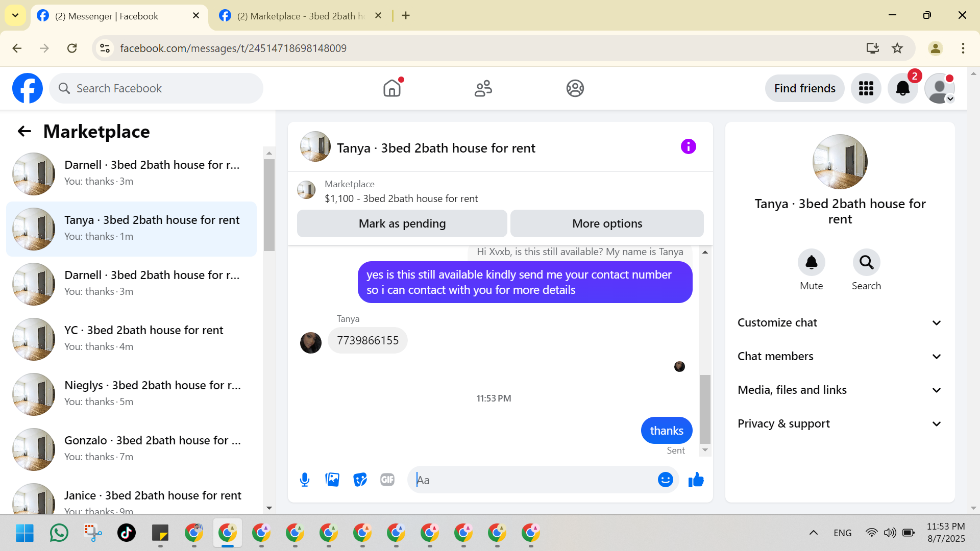Open the notifications bell
Image resolution: width=980 pixels, height=551 pixels.
902,88
